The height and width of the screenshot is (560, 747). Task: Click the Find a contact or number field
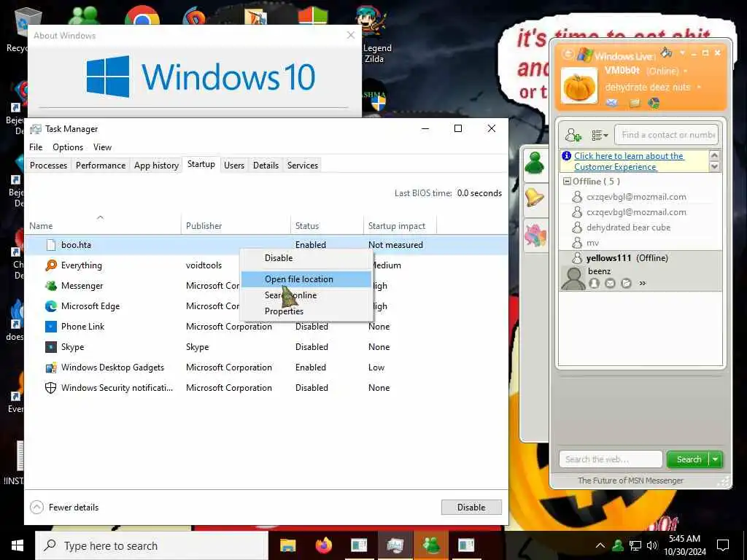tap(666, 135)
